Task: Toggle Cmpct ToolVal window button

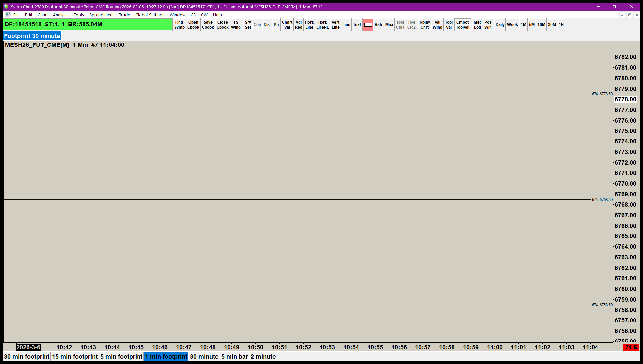Action: [x=462, y=25]
